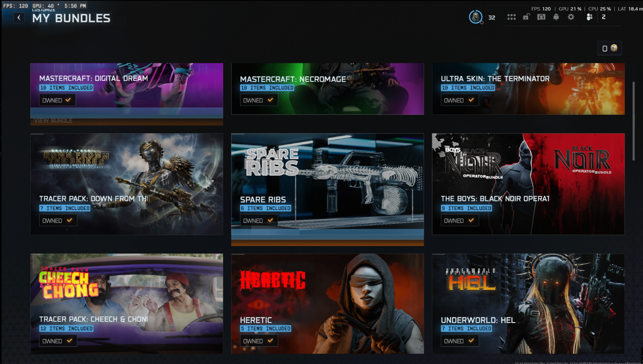643x364 pixels.
Task: Click the 'GPU 21 %' telemetry readout
Action: pyautogui.click(x=570, y=9)
